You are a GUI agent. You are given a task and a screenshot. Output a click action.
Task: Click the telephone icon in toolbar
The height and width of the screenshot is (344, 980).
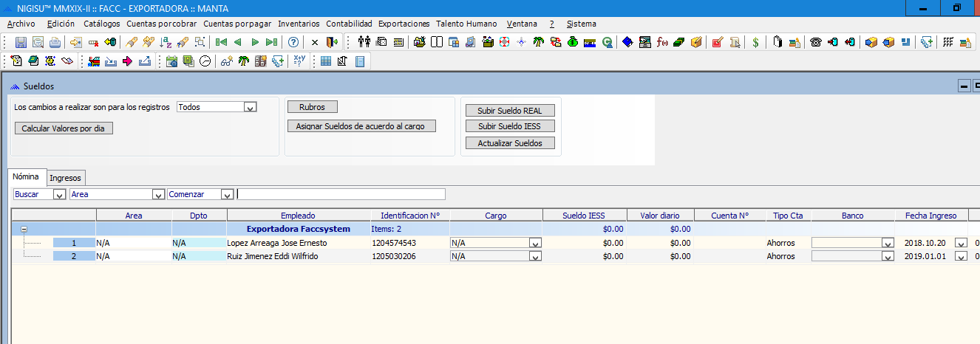tap(815, 42)
